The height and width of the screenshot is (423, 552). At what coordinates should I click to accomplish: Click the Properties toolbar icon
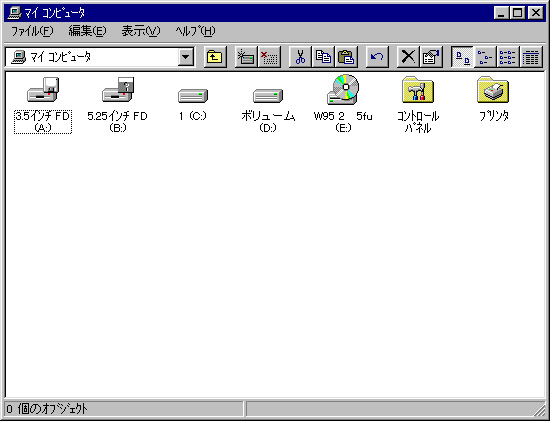(431, 57)
